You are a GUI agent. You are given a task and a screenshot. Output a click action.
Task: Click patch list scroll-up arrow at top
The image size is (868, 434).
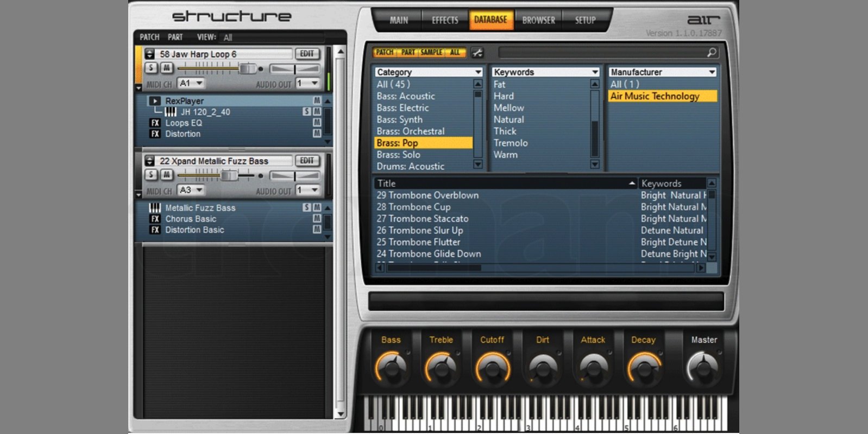341,52
